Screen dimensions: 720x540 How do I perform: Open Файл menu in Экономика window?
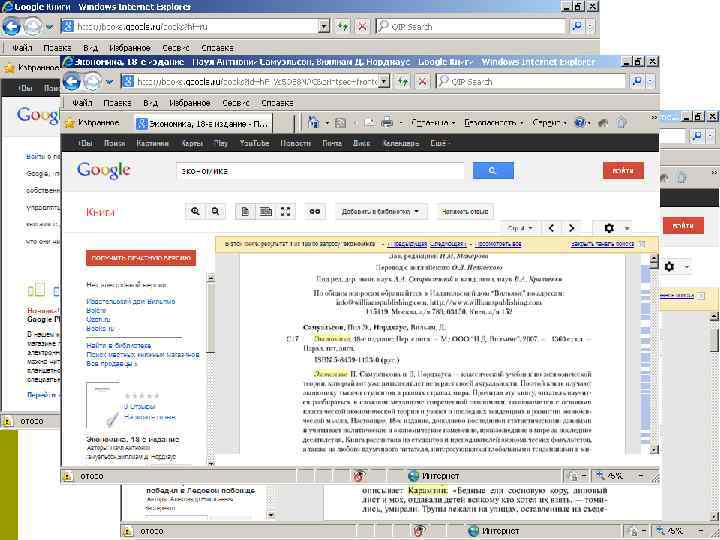(82, 103)
